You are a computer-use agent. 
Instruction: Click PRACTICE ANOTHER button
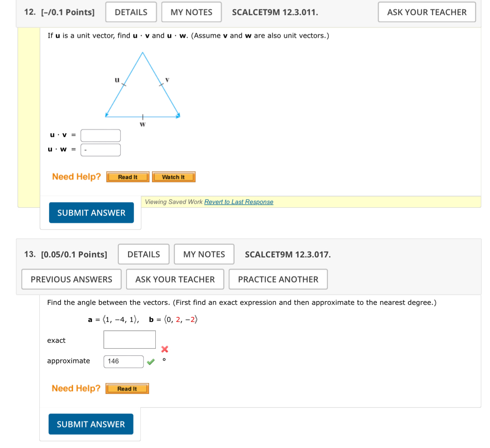tap(278, 279)
